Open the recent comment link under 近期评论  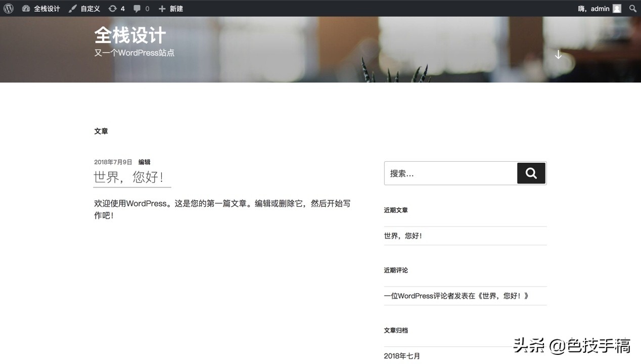455,296
